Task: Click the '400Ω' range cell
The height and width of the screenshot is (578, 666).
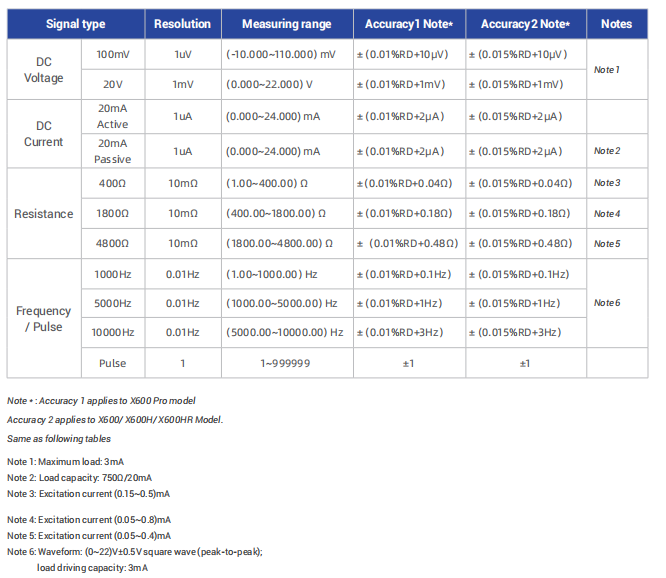Action: (x=113, y=183)
